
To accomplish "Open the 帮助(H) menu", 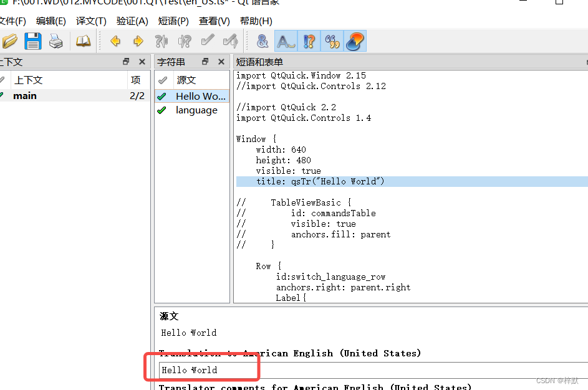I will pyautogui.click(x=256, y=21).
